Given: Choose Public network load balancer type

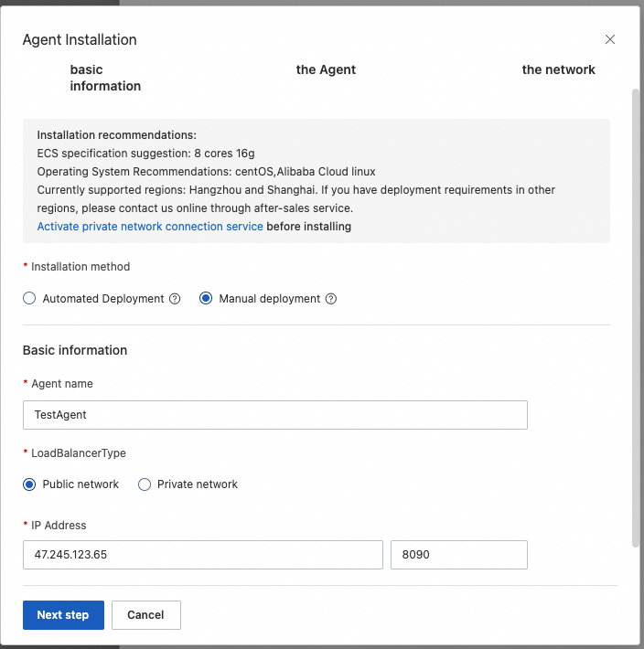Looking at the screenshot, I should tap(29, 484).
